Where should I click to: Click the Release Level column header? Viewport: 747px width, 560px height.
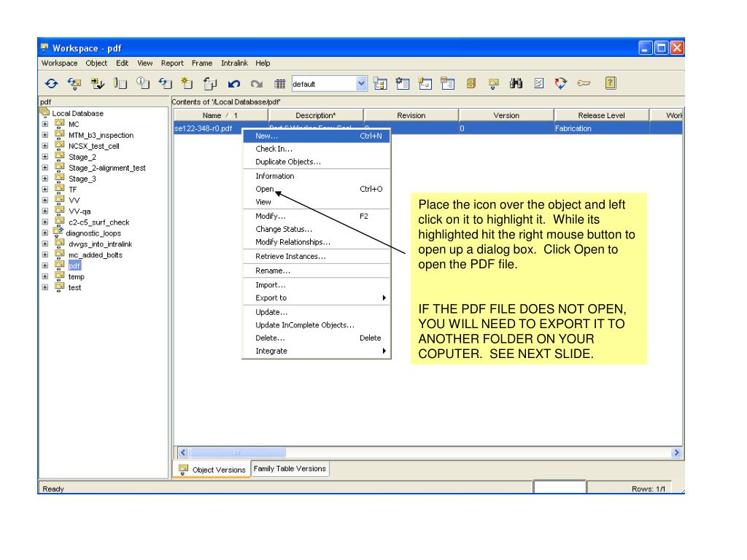(x=601, y=115)
